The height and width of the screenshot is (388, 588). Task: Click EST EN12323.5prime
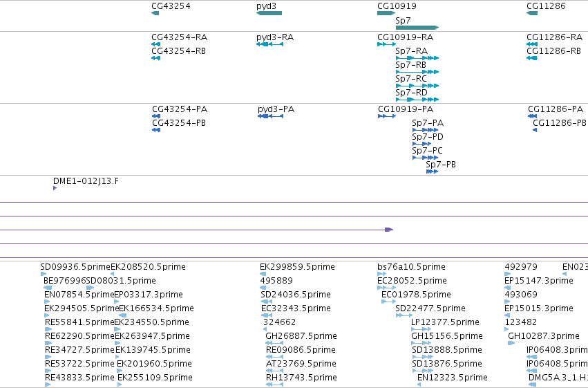419,385
